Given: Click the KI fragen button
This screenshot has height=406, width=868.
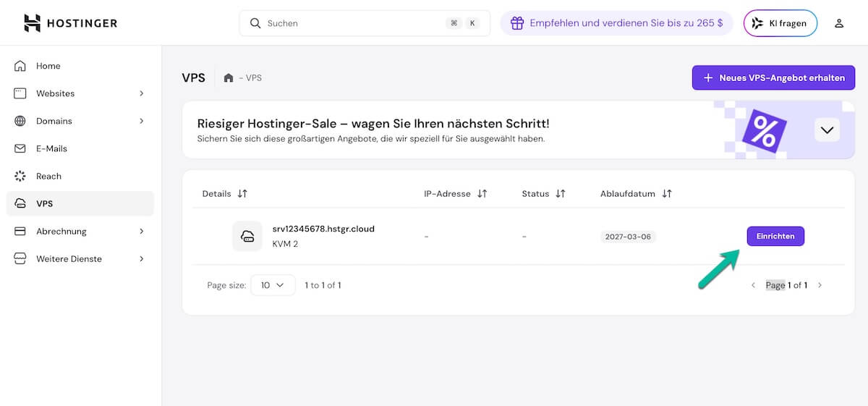Looking at the screenshot, I should [780, 23].
